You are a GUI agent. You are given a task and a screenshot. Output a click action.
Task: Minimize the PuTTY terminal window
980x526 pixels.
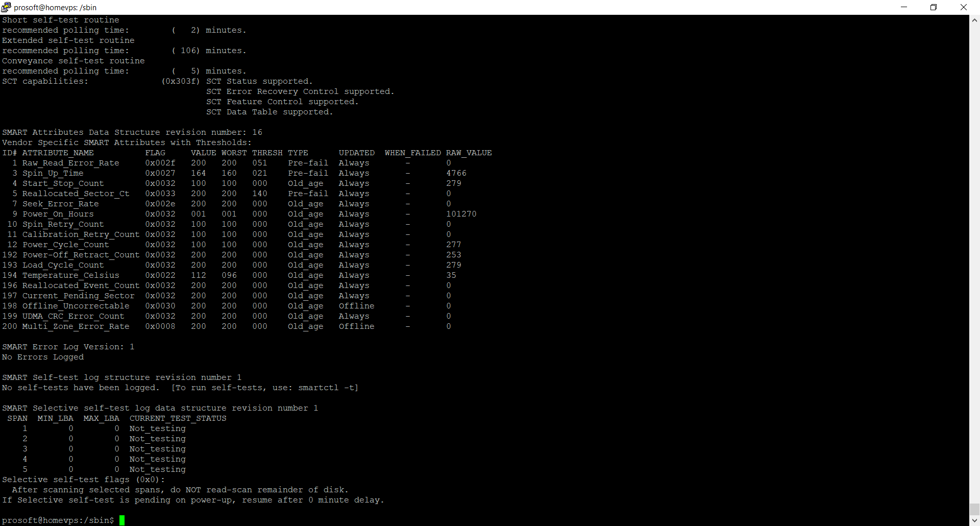pos(904,7)
